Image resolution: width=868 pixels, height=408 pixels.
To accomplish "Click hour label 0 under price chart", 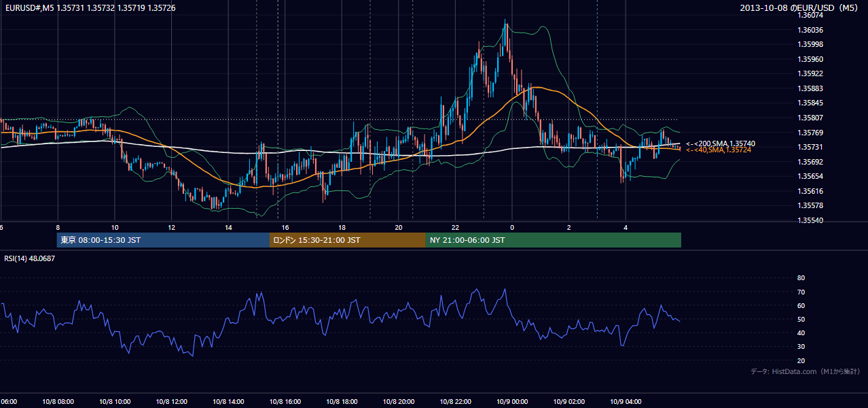I will pyautogui.click(x=512, y=228).
